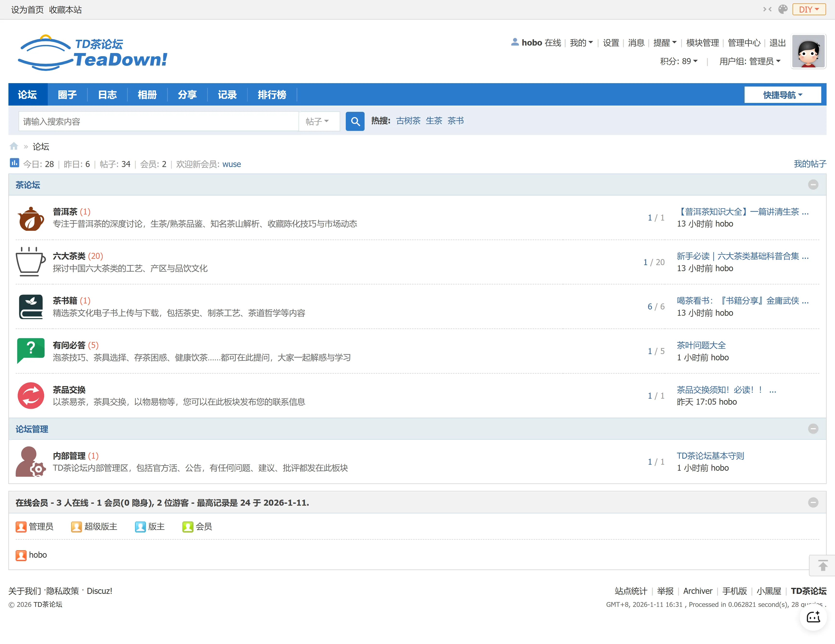
Task: Collapse the 论坛管理 category section
Action: coord(813,429)
